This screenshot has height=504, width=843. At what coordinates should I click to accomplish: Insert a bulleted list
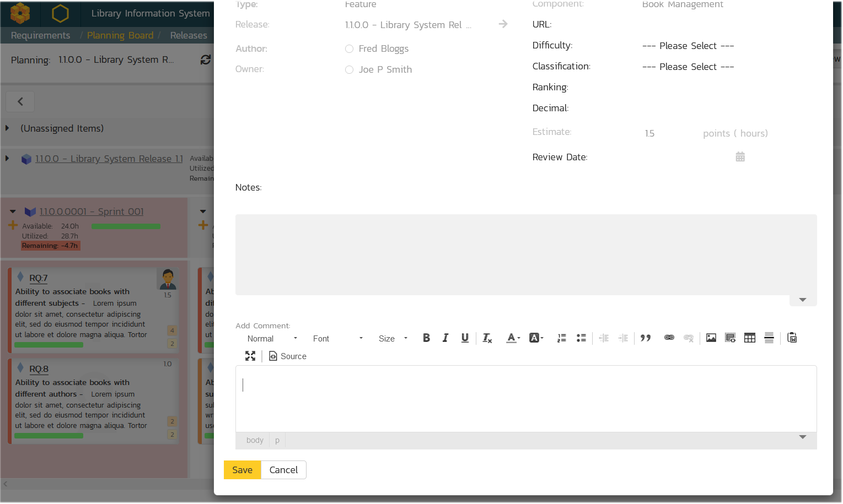click(581, 338)
